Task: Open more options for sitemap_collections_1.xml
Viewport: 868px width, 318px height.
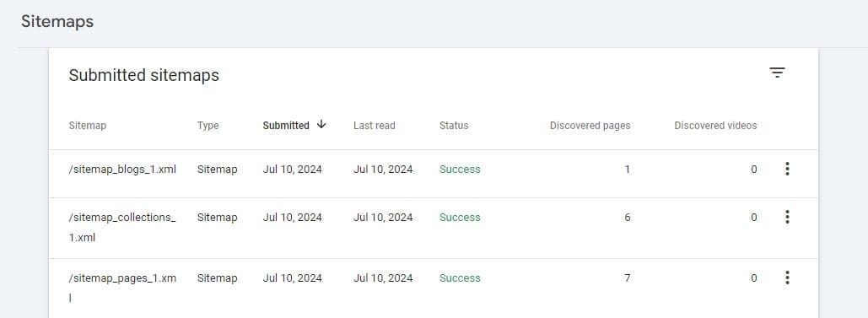Action: pos(787,217)
